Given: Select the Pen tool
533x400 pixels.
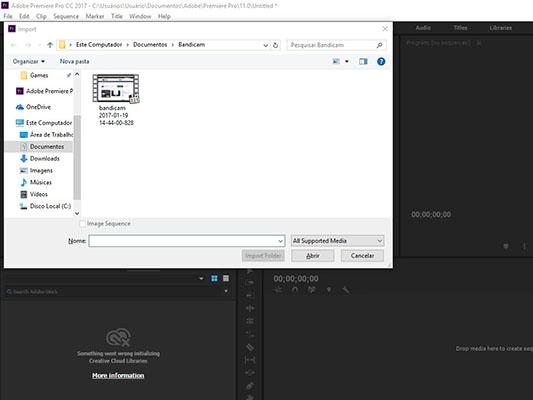Looking at the screenshot, I should (250, 386).
